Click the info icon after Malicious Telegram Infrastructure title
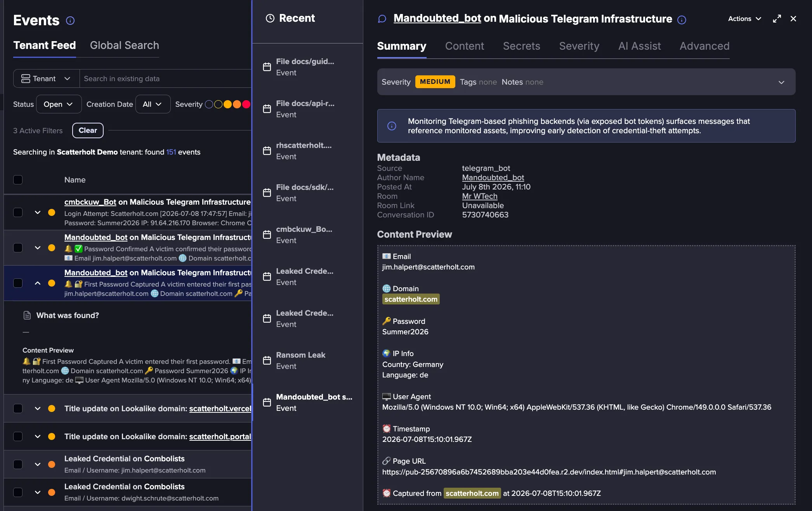 (682, 20)
